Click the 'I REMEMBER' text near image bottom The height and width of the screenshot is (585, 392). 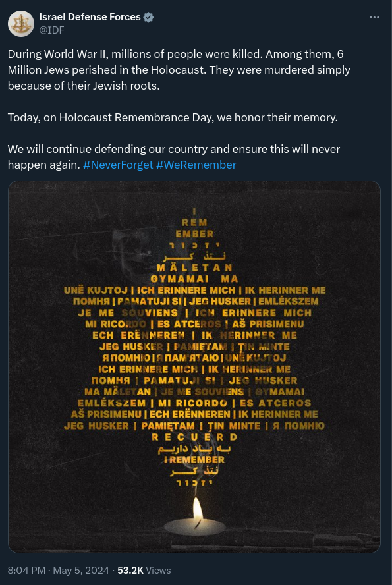194,460
